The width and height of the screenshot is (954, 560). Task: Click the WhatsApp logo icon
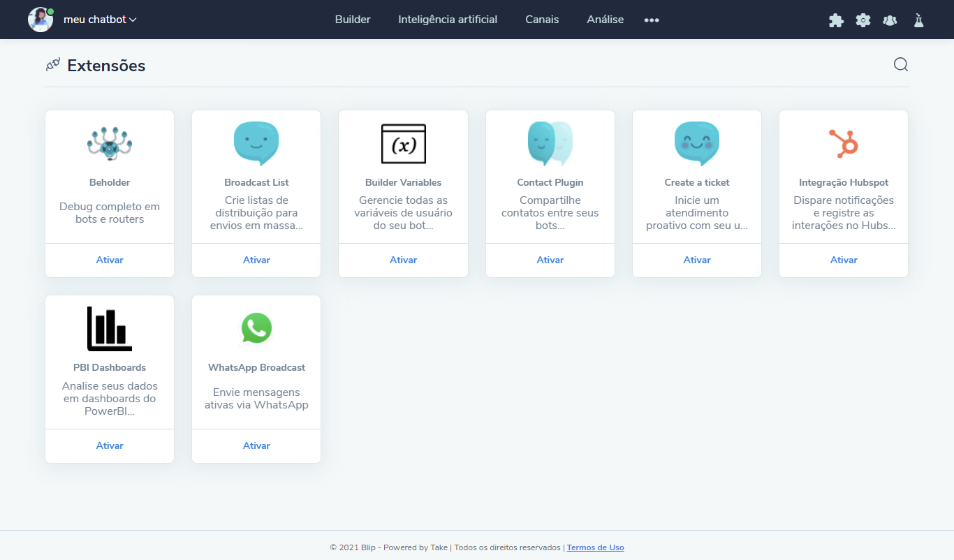click(x=256, y=328)
